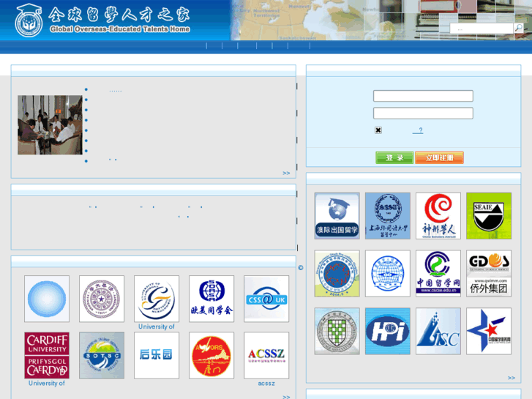Click the '>>' more link in news panel

click(286, 174)
